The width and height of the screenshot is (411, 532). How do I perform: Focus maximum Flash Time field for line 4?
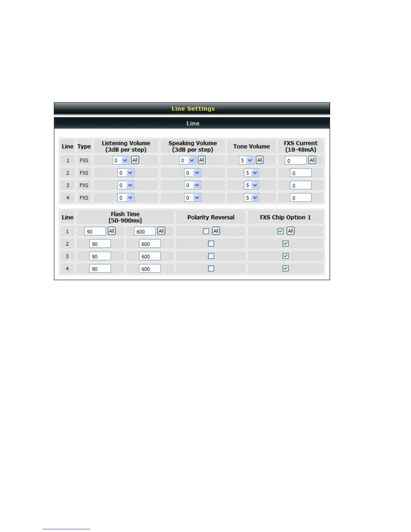pos(150,269)
